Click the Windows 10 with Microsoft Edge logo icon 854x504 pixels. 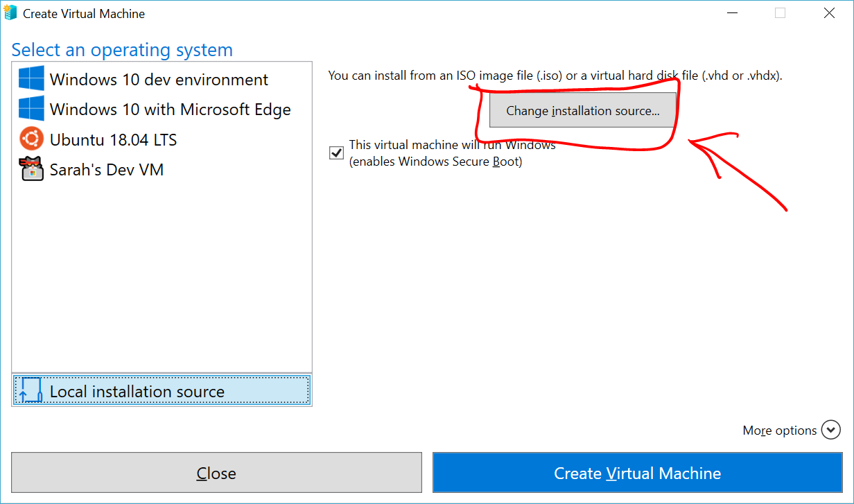(x=31, y=109)
